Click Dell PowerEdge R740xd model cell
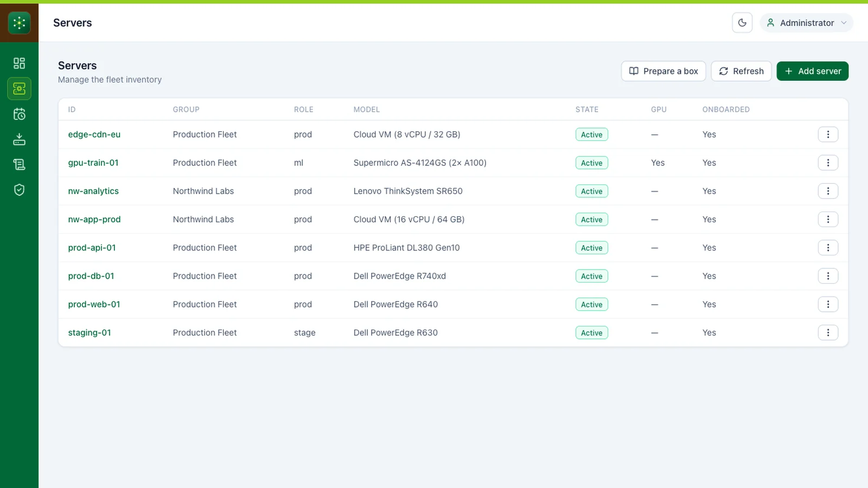 click(x=399, y=276)
